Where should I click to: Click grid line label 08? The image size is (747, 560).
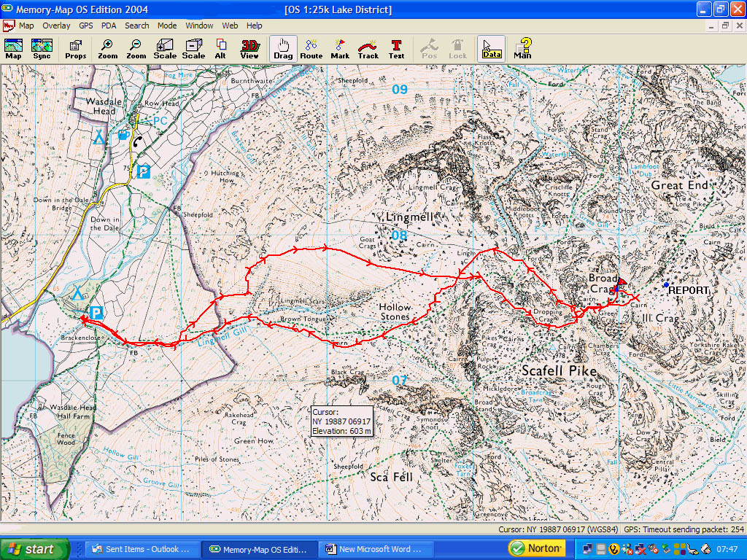coord(399,235)
